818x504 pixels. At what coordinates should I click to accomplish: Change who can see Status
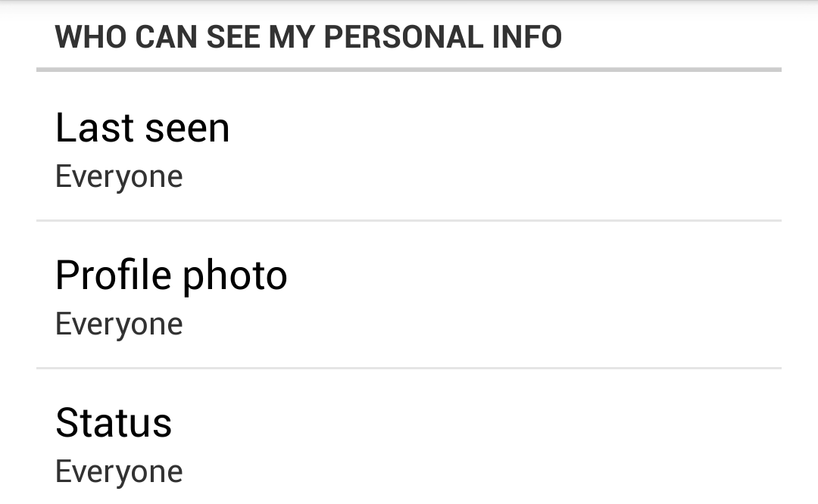pos(409,443)
